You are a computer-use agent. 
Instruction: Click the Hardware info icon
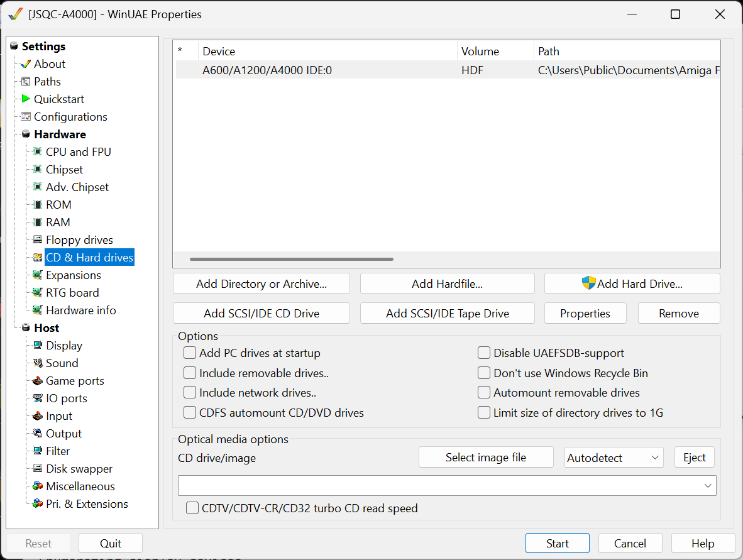click(38, 310)
